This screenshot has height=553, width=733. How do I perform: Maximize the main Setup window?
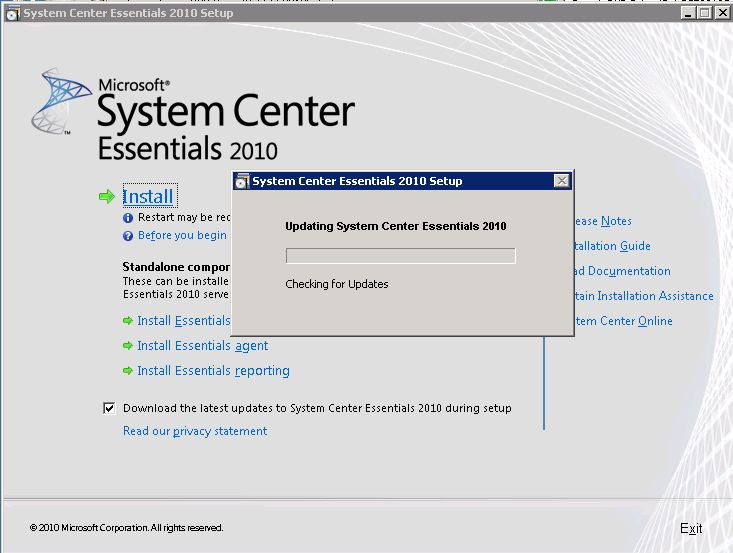[x=704, y=13]
